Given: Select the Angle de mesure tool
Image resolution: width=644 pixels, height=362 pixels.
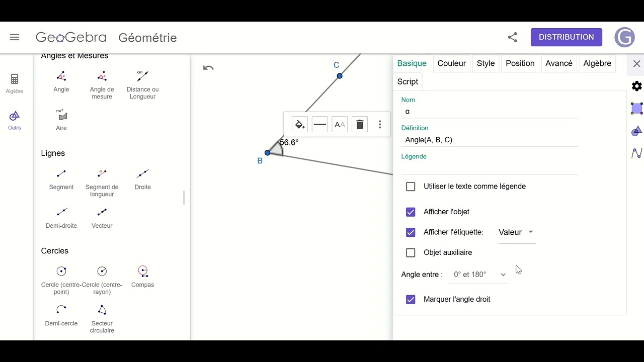Looking at the screenshot, I should 102,84.
